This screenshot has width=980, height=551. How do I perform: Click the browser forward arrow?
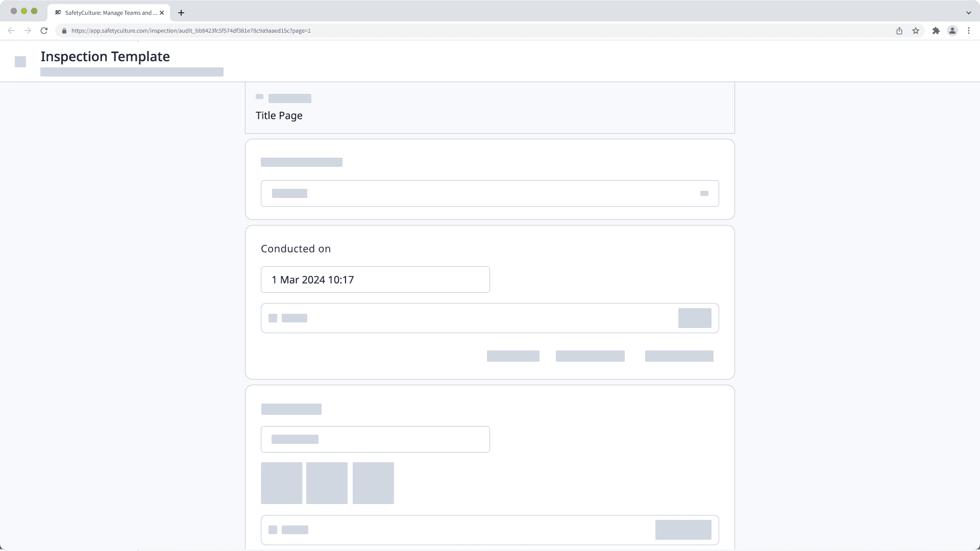click(28, 31)
